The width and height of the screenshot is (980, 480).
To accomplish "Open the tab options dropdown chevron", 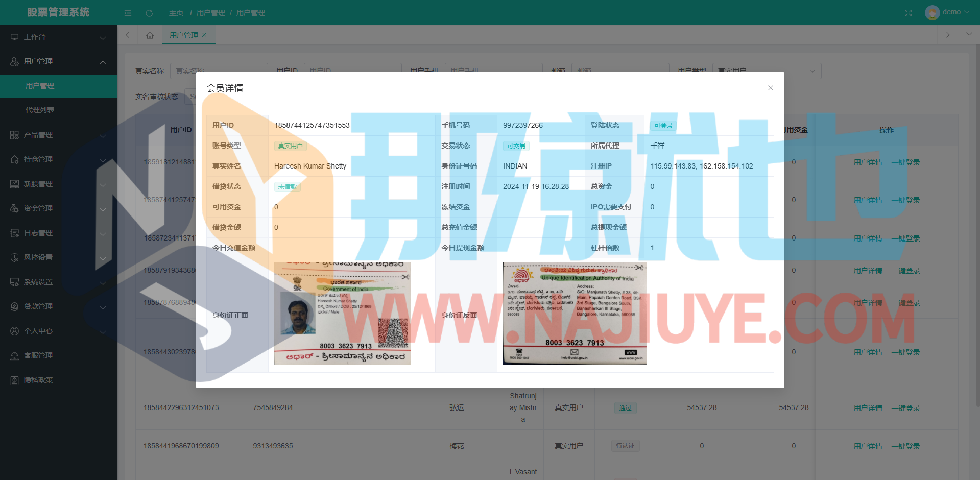I will coord(969,34).
